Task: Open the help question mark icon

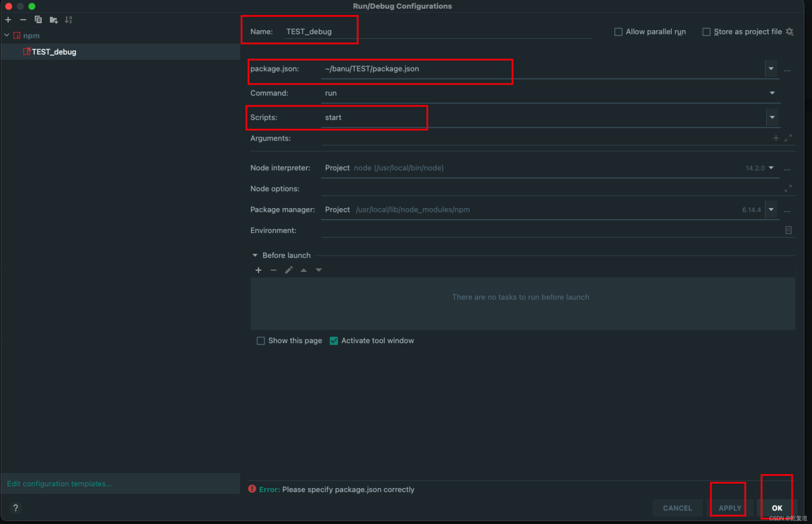Action: 16,508
